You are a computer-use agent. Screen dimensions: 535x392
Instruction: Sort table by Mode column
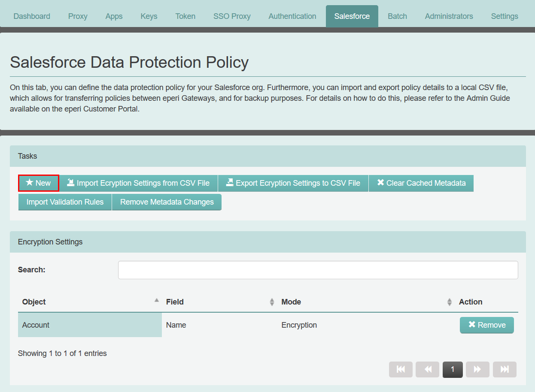click(x=366, y=302)
